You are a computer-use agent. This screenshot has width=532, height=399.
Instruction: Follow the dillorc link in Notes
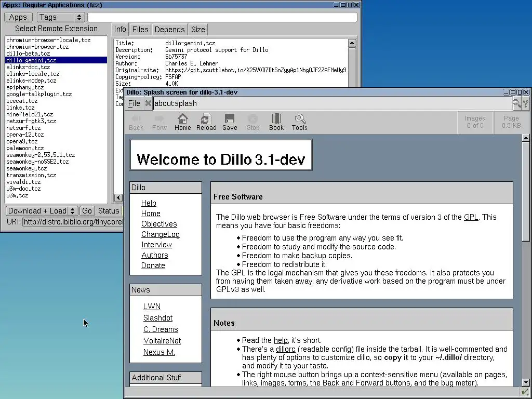[x=285, y=349]
